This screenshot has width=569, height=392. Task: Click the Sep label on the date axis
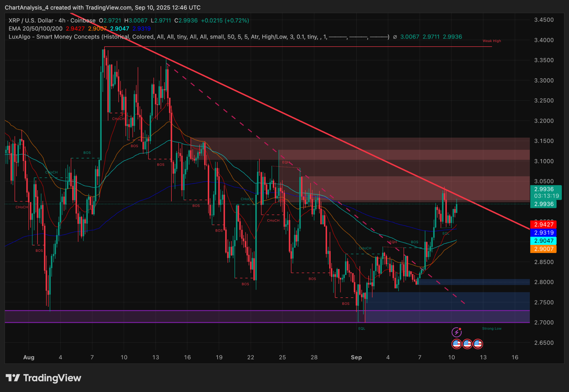click(357, 358)
